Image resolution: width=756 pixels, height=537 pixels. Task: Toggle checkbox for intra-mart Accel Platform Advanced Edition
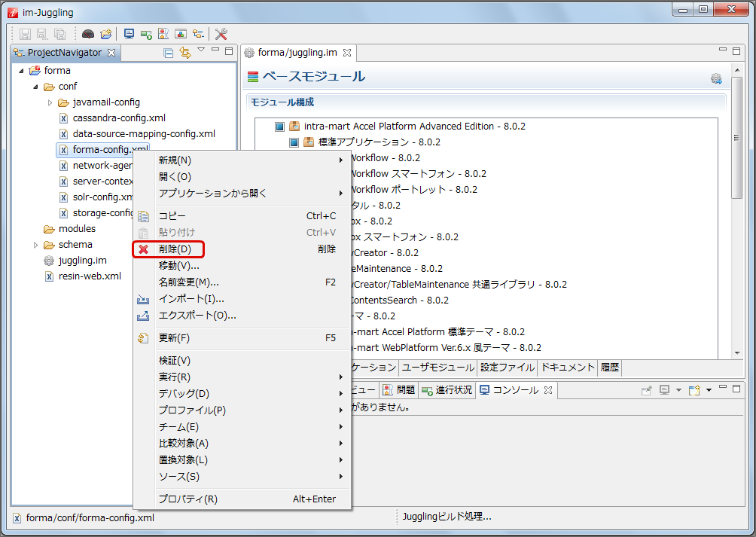coord(279,127)
